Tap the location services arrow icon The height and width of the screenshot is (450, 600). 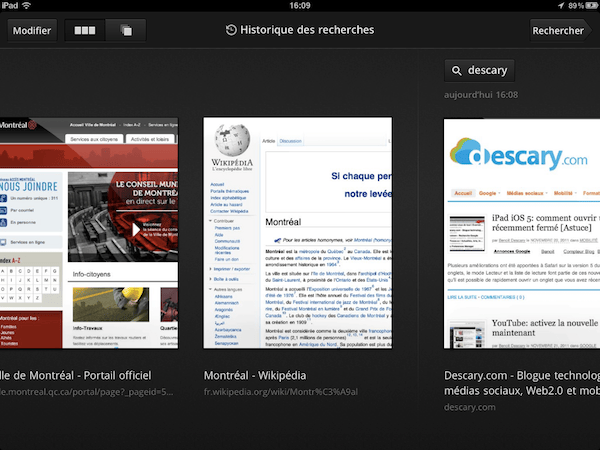561,5
